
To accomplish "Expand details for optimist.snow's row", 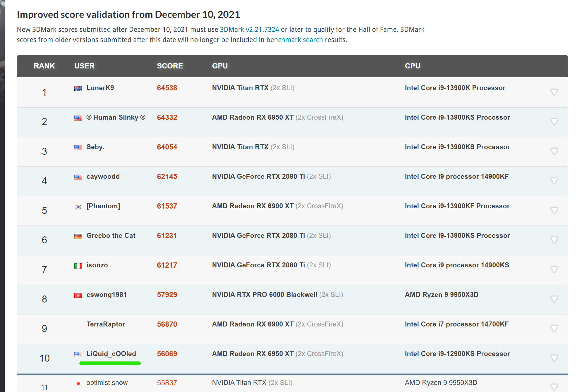I will [554, 387].
